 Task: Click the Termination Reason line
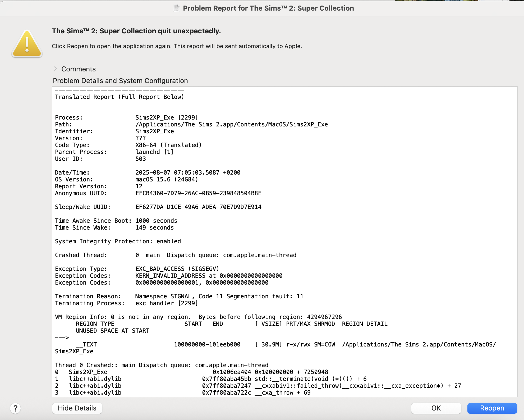(x=179, y=296)
